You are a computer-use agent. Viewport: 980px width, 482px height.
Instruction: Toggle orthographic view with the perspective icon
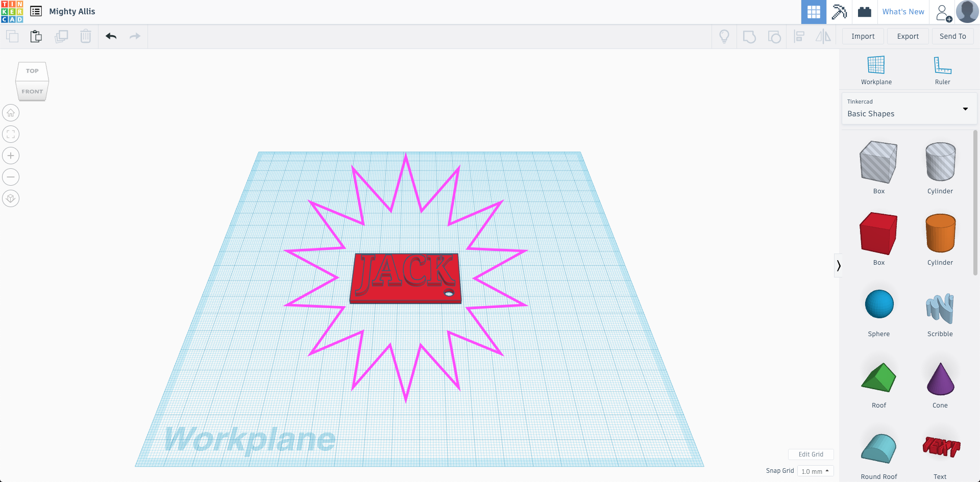coord(10,198)
